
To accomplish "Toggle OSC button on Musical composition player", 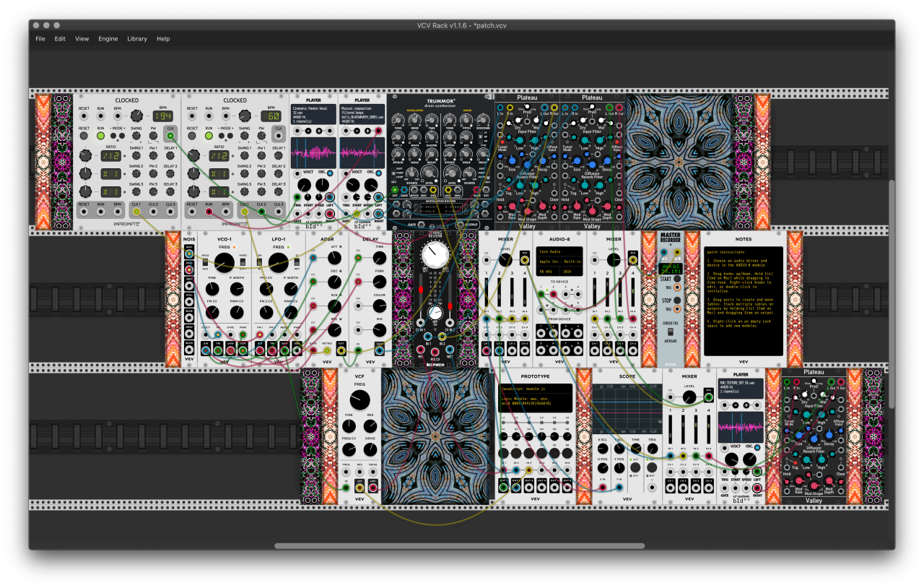I will 379,173.
